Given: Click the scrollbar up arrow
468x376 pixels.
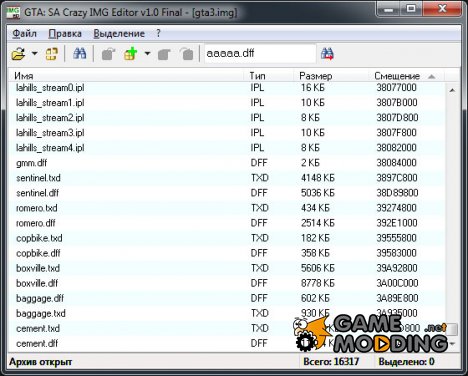Looking at the screenshot, I should (x=452, y=90).
